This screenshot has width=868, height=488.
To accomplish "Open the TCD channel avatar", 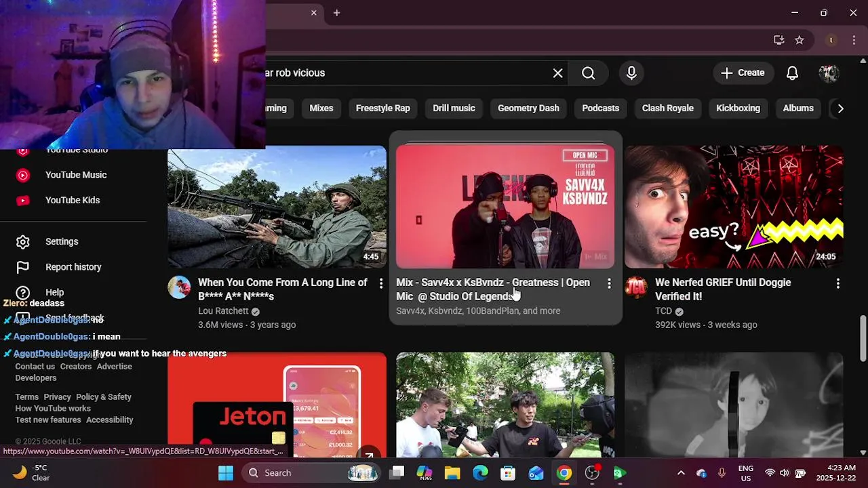I will (x=636, y=287).
